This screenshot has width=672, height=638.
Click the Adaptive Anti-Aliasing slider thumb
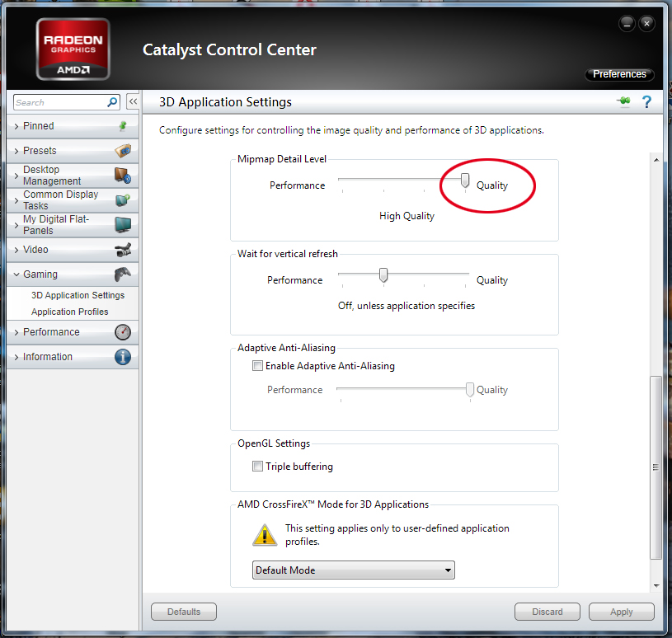tap(470, 390)
